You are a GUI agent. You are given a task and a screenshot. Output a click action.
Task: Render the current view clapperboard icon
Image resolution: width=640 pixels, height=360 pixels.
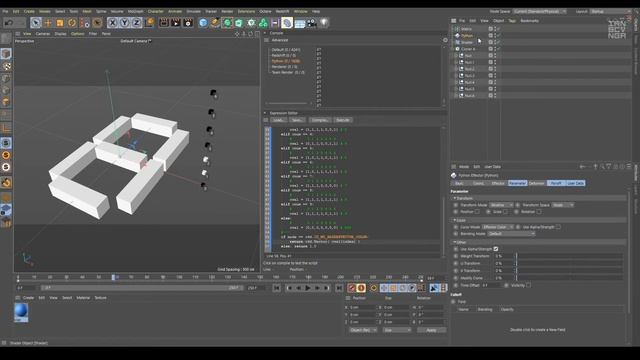(x=164, y=23)
